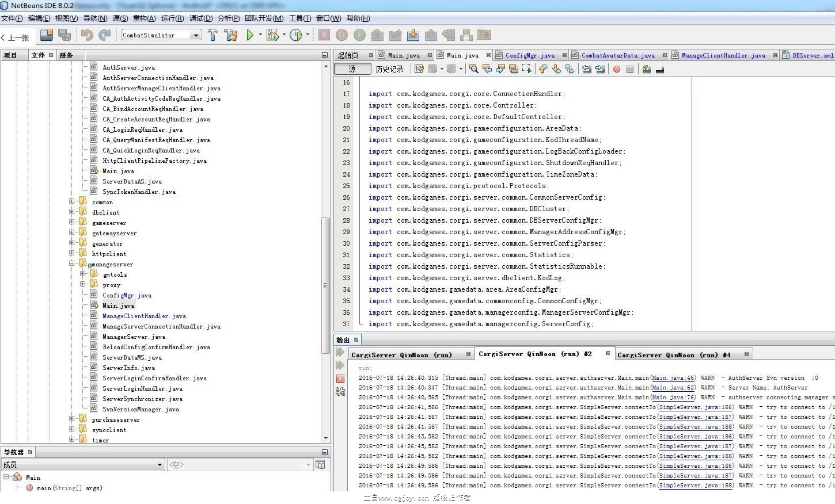Click the Comment icon in editor toolbar

[647, 69]
